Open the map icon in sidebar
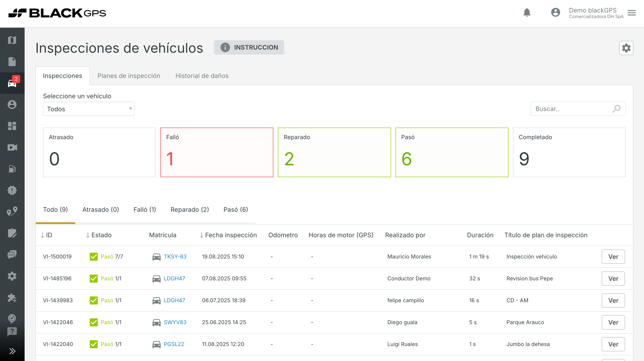The height and width of the screenshot is (361, 644). [12, 40]
